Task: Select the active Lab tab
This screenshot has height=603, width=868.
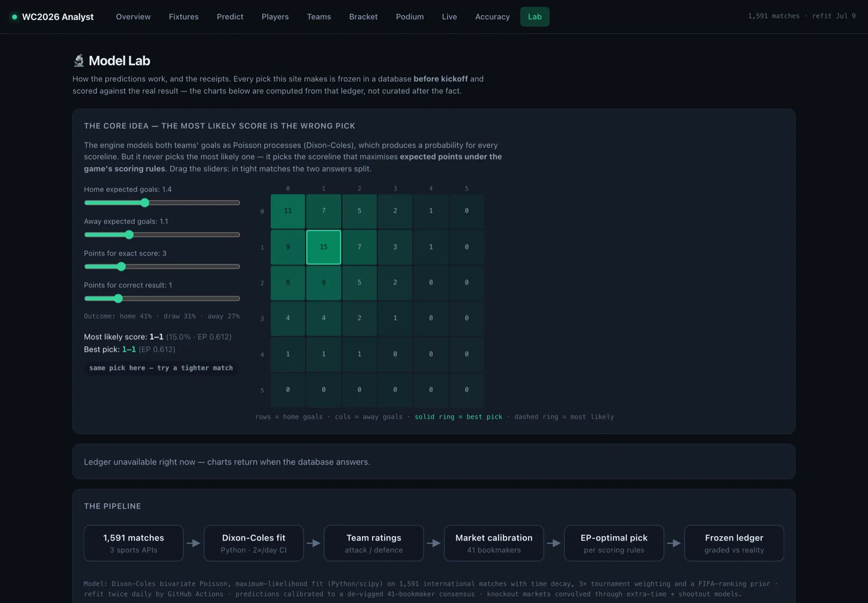Action: click(535, 17)
